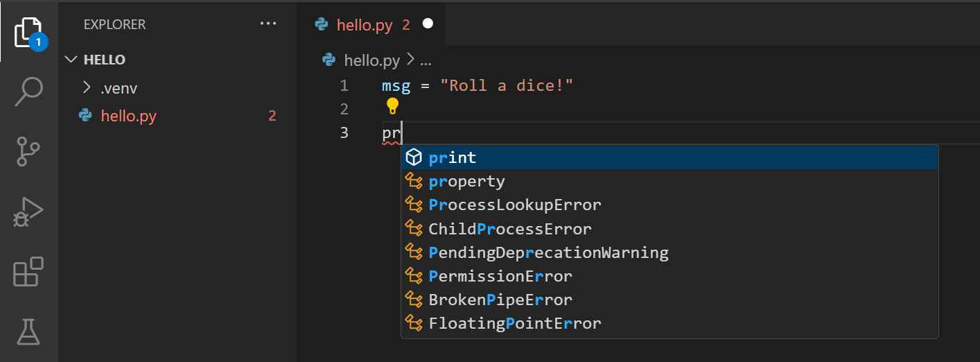The width and height of the screenshot is (980, 362).
Task: Click the breadcrumb ellipsis after hello.py
Action: [x=426, y=61]
